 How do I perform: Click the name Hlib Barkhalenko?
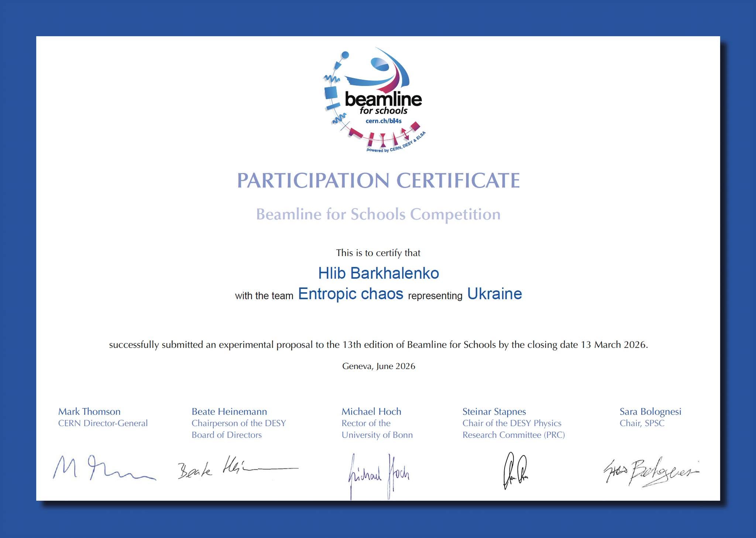click(x=378, y=273)
